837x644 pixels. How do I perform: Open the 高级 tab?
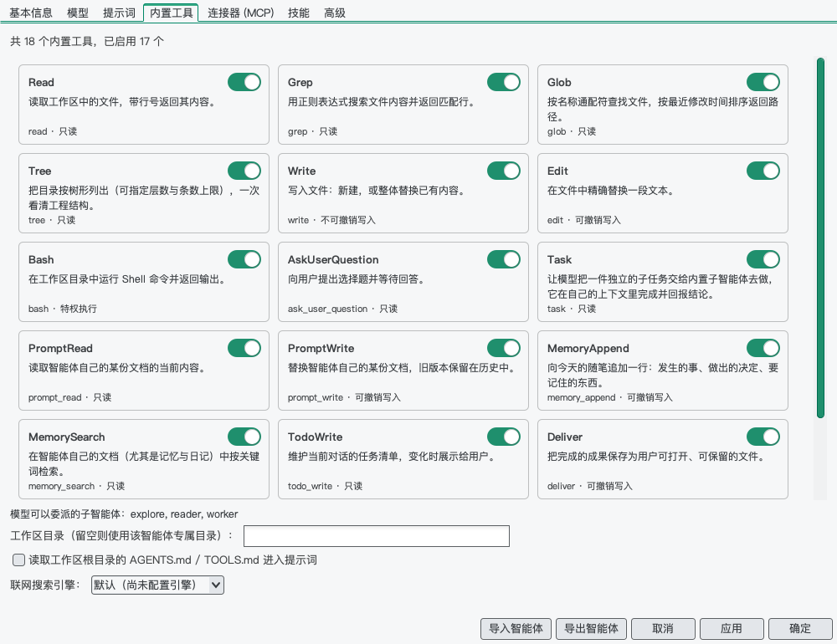[x=335, y=13]
